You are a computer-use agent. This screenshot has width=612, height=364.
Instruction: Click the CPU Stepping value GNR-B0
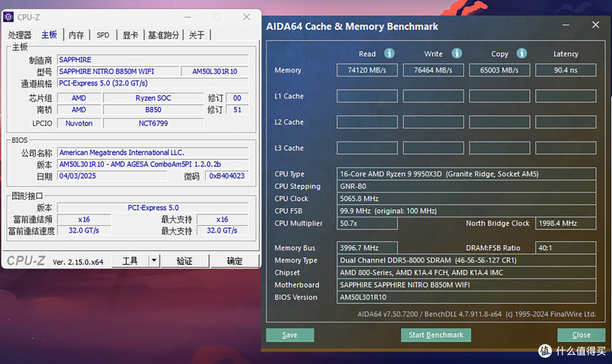tap(466, 186)
